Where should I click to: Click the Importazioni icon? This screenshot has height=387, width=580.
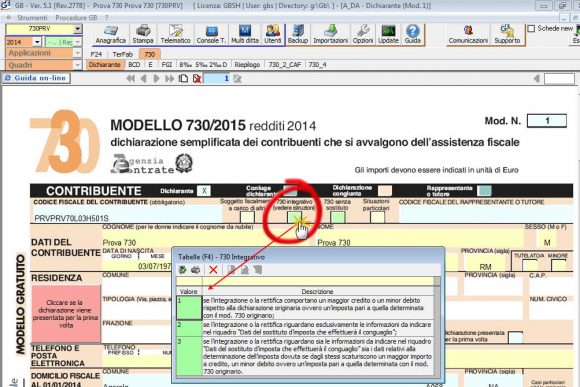331,35
